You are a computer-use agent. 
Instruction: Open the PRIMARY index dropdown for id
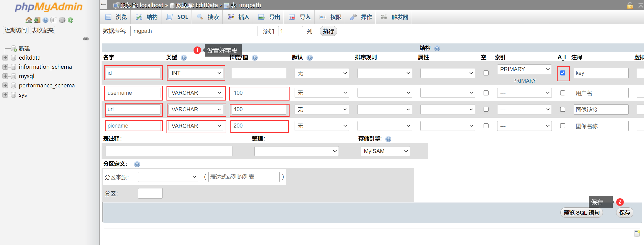tap(524, 69)
